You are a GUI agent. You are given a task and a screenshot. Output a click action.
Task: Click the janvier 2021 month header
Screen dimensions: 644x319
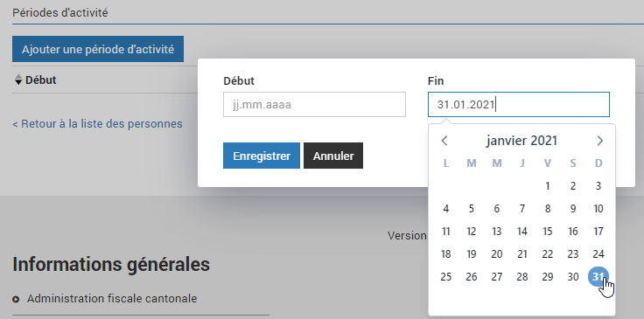(521, 141)
